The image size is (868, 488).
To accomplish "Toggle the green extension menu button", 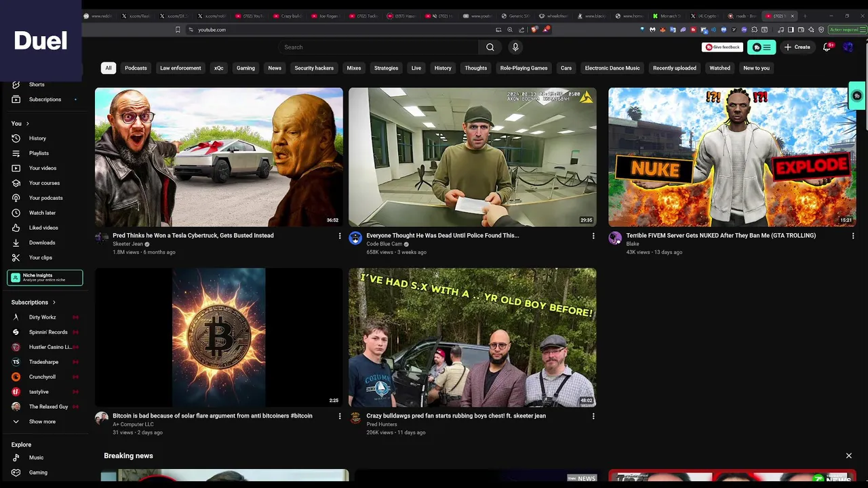I will 762,47.
